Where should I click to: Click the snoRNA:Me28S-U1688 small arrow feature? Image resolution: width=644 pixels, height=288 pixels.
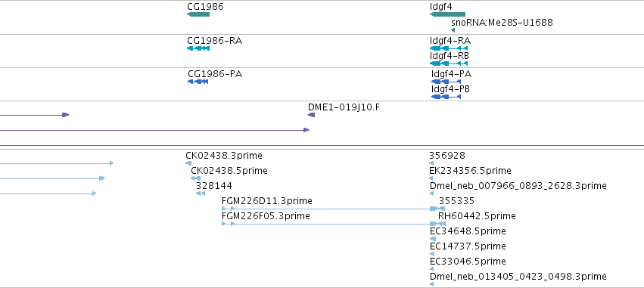[453, 30]
